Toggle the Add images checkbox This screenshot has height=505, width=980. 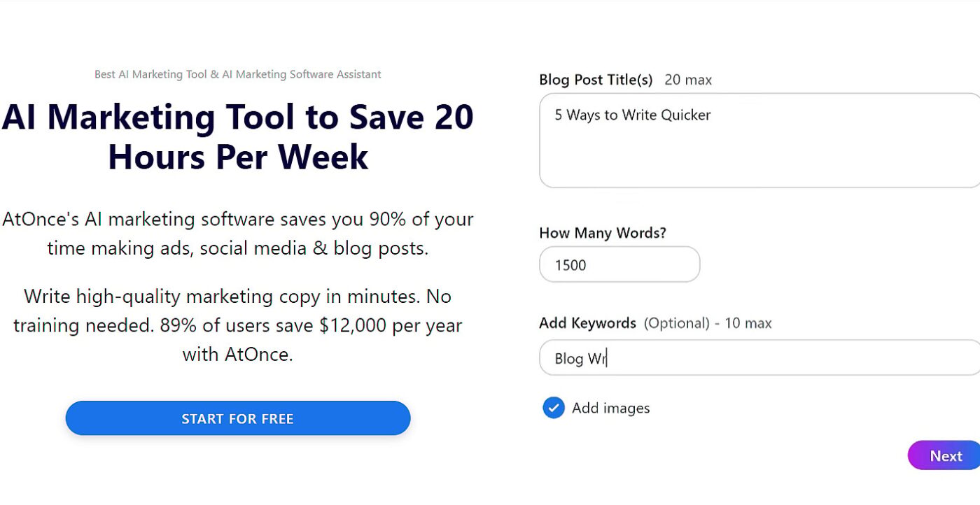(x=553, y=408)
